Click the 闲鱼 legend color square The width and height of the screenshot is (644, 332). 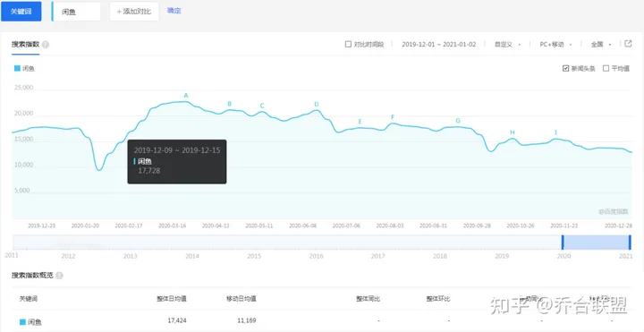(x=17, y=68)
